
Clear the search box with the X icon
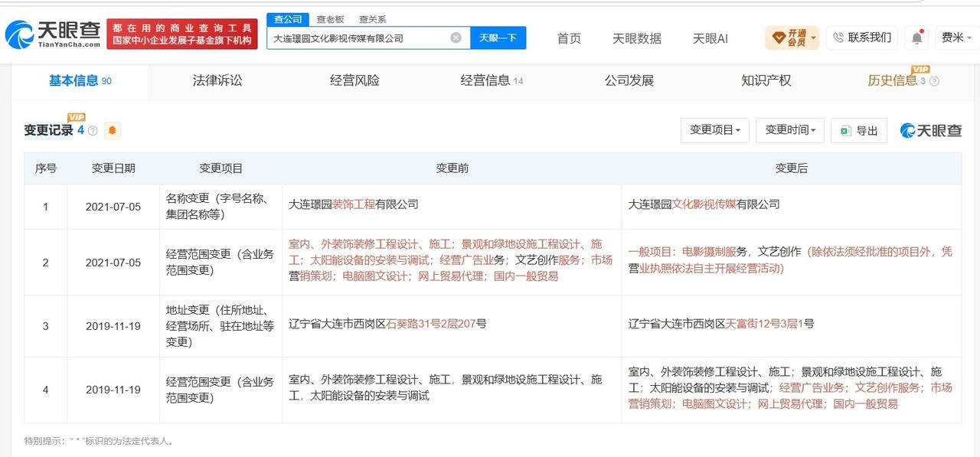[x=456, y=38]
